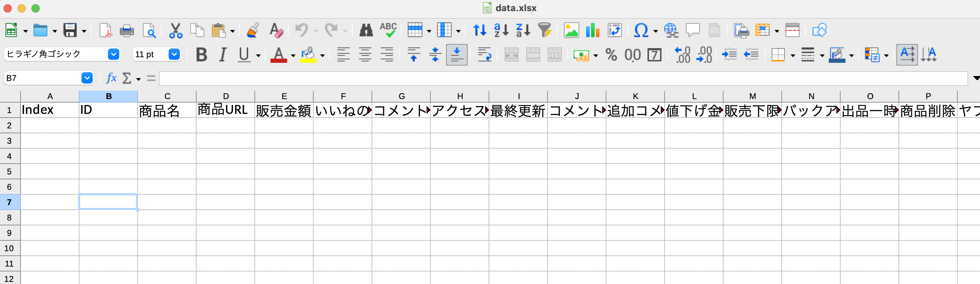Click the Sort icon with up-down arrows
The image size is (980, 284).
click(x=479, y=30)
